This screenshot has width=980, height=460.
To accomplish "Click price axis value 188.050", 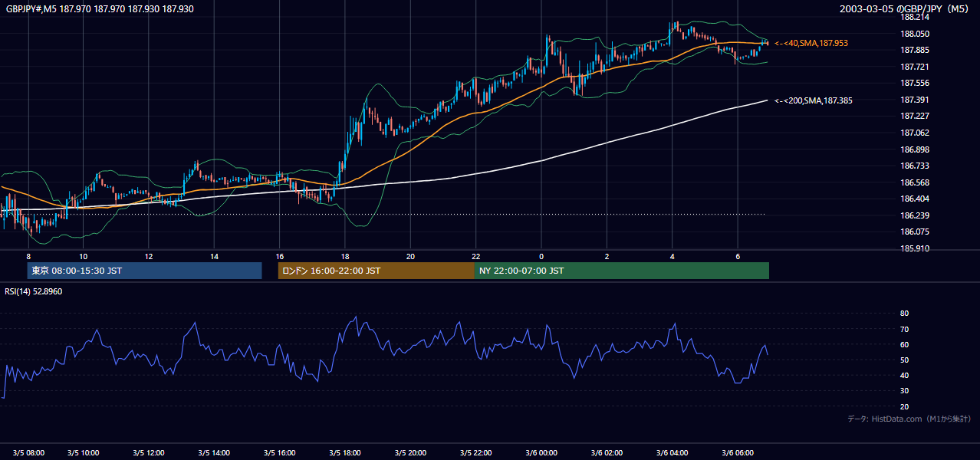I will [x=915, y=34].
